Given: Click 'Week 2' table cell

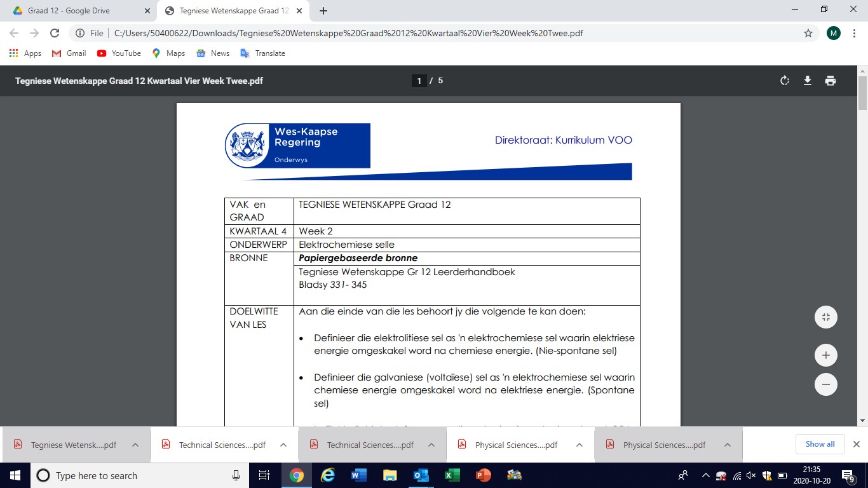Looking at the screenshot, I should pyautogui.click(x=466, y=231).
